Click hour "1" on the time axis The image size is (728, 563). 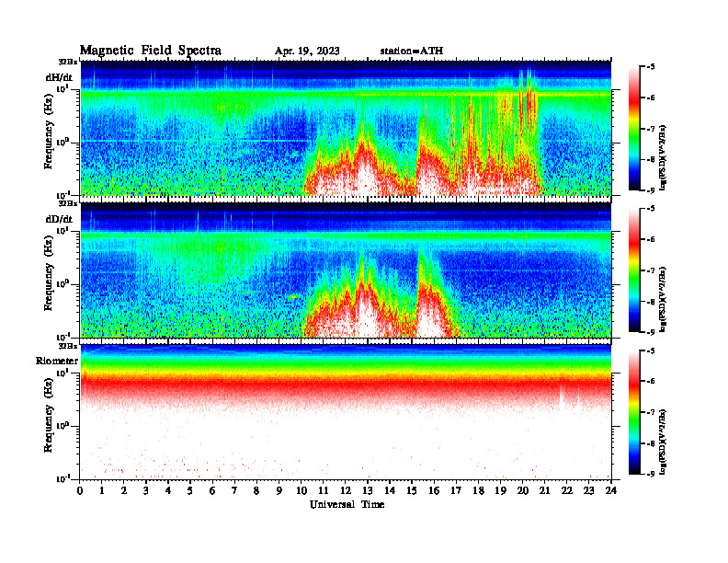pos(102,491)
